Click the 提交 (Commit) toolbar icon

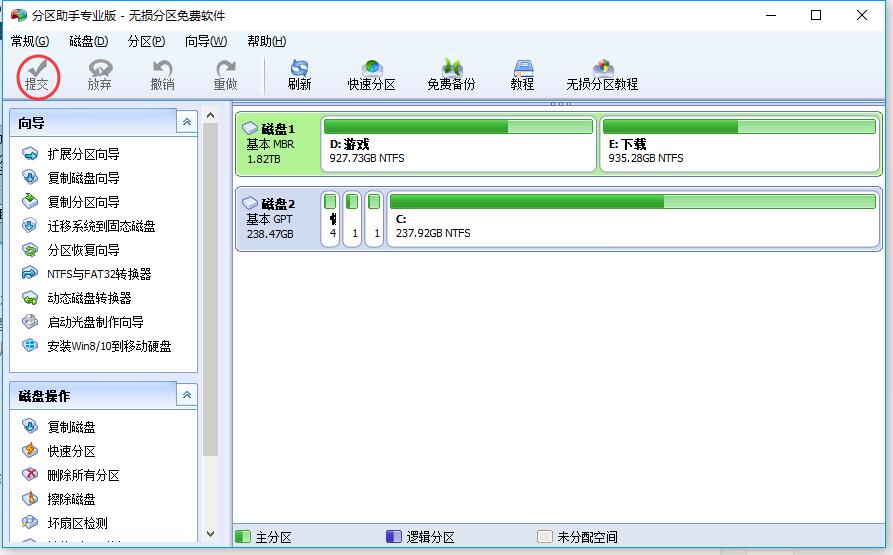37,75
